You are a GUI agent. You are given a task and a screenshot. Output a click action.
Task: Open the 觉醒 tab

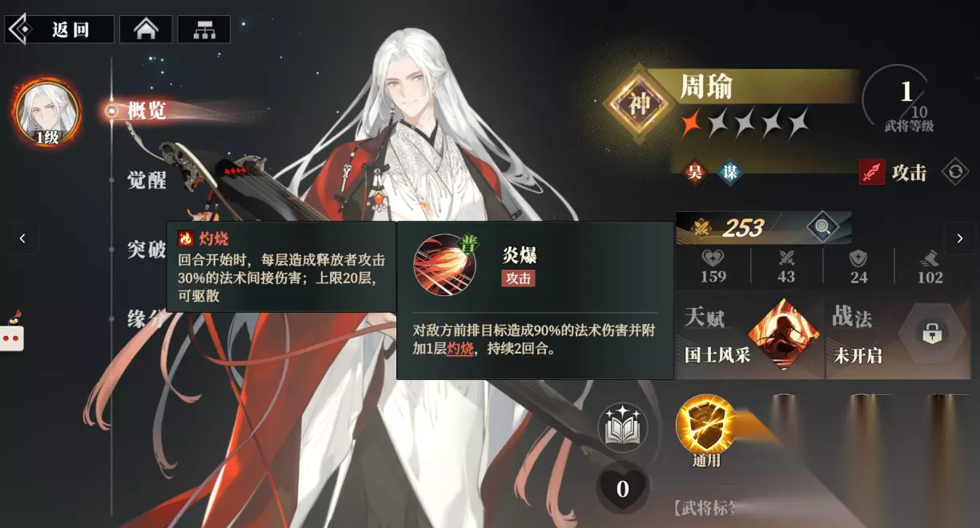(x=147, y=180)
